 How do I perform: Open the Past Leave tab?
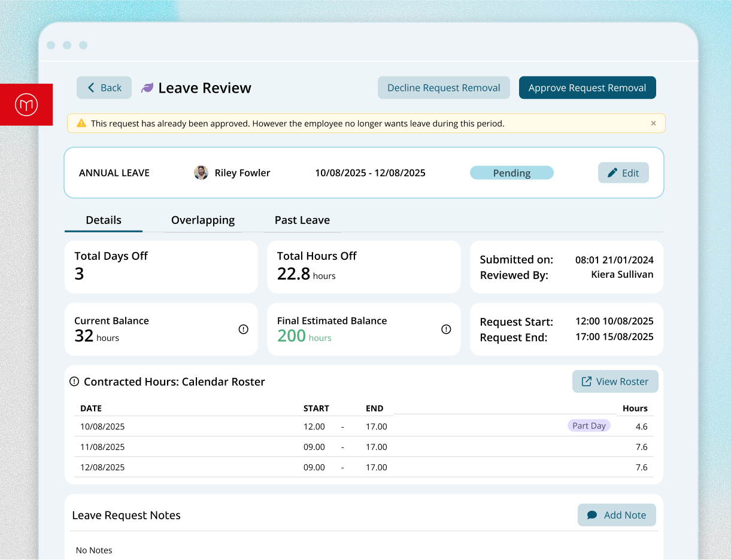[x=302, y=220]
